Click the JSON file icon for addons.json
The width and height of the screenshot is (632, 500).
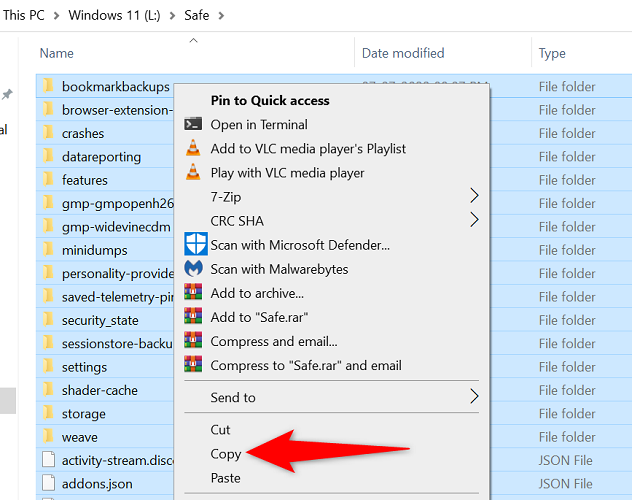(48, 484)
